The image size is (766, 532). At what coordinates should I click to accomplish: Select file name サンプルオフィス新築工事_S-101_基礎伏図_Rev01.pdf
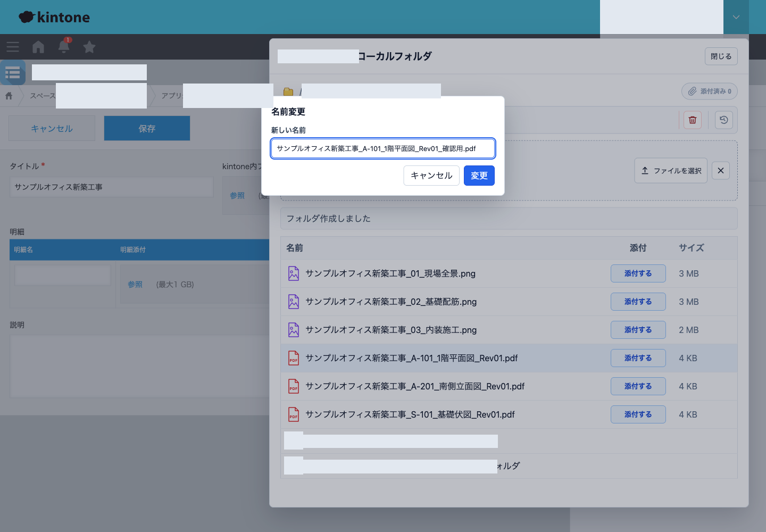tap(410, 414)
